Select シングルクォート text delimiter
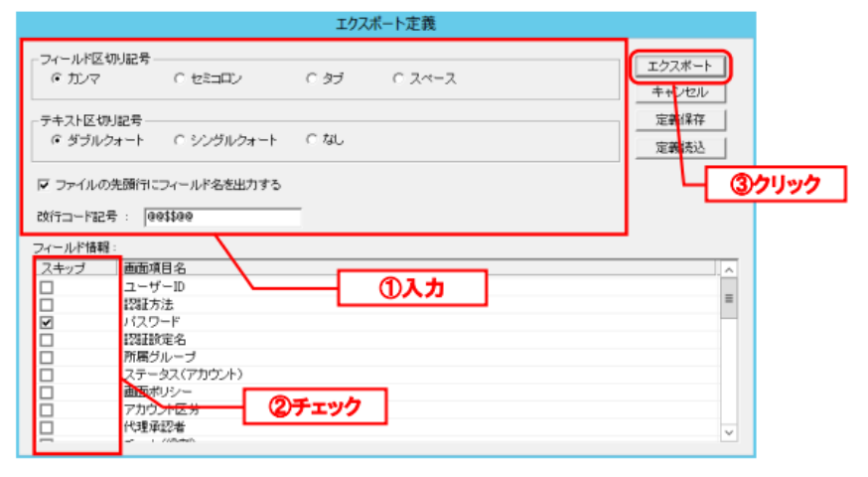Image resolution: width=868 pixels, height=477 pixels. pos(179,140)
